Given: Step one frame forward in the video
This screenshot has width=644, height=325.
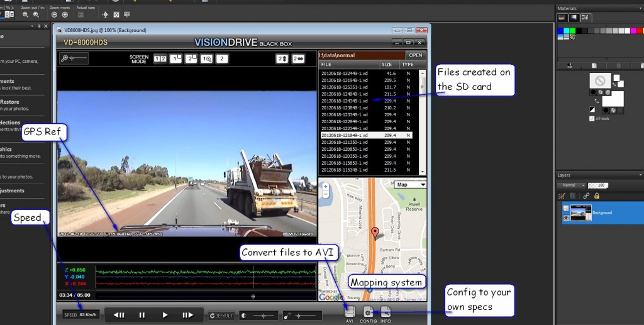Looking at the screenshot, I should [187, 315].
